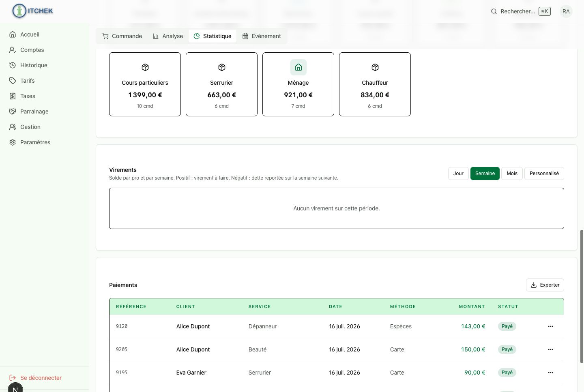Click the Gestion users icon

(x=13, y=127)
